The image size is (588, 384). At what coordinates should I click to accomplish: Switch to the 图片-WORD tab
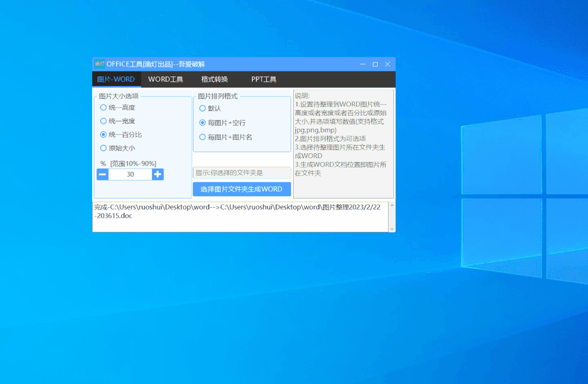pyautogui.click(x=116, y=79)
